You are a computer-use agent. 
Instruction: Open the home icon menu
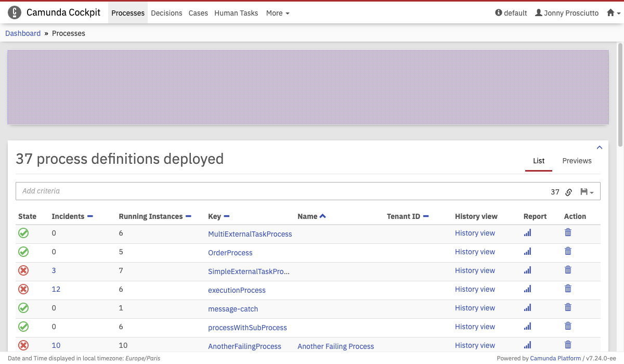point(614,13)
